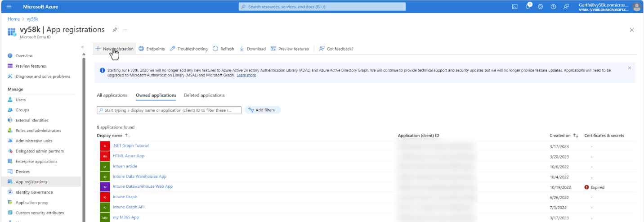The image size is (644, 222).
Task: Select App registrations in sidebar
Action: pos(31,182)
